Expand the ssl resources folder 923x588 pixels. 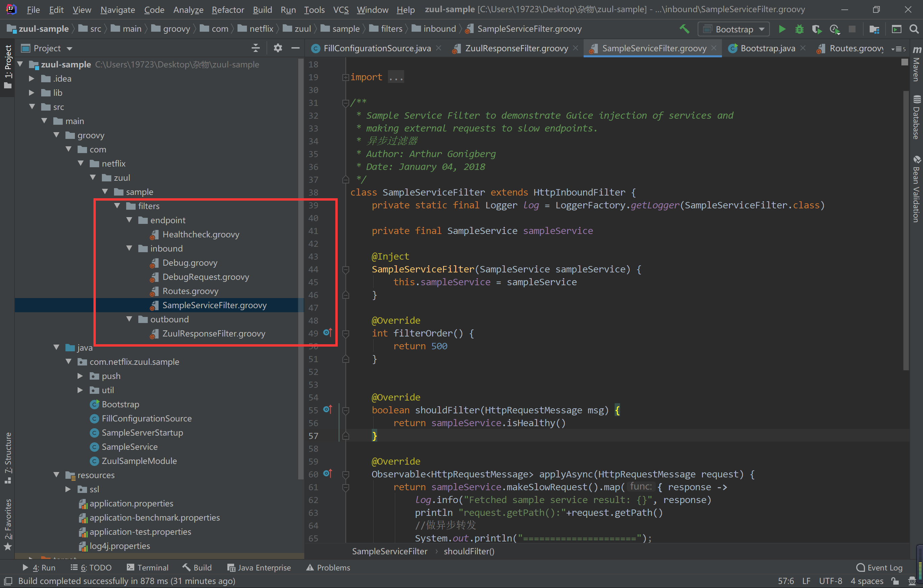pos(68,489)
